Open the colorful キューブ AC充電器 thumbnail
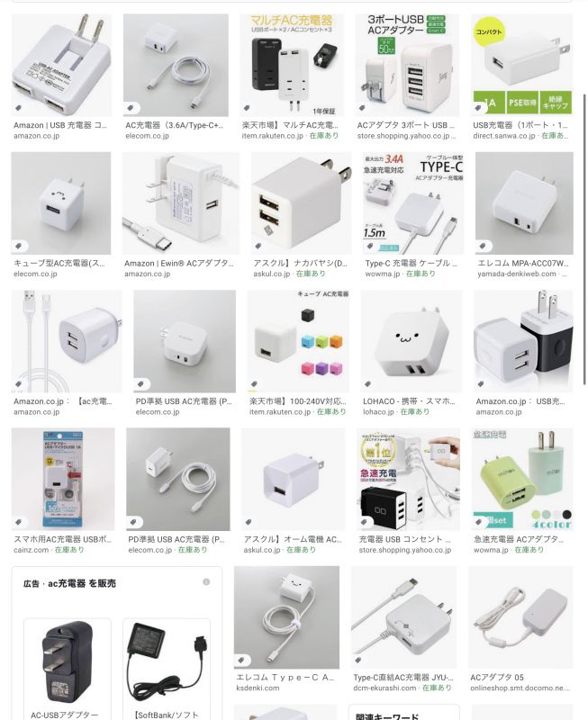 coord(299,341)
